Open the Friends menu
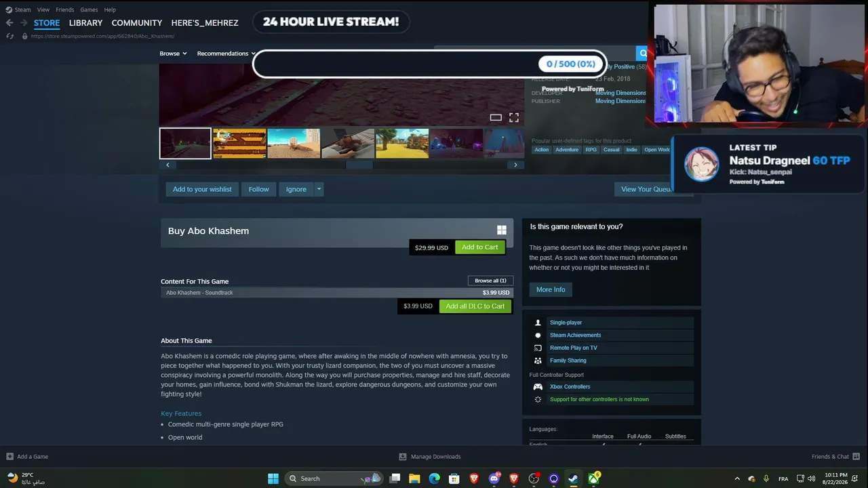Screen dimensions: 868x488 (65, 9)
